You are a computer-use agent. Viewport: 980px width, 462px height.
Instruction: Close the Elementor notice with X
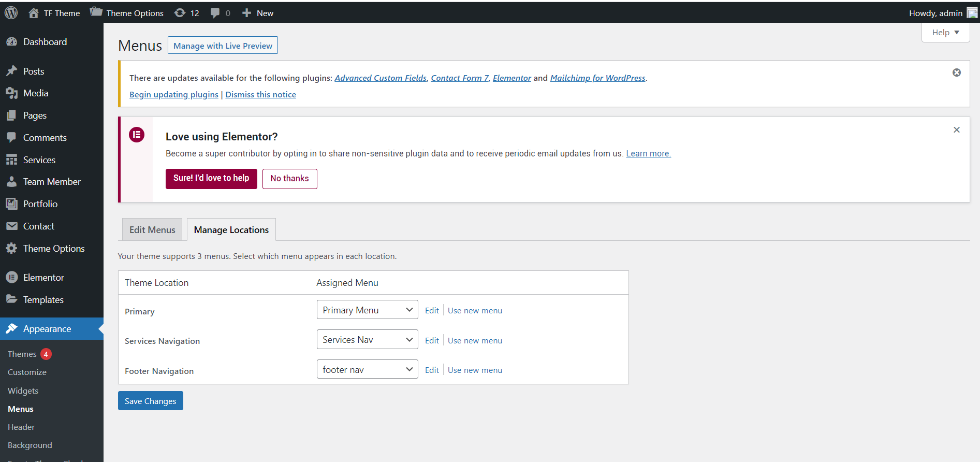coord(956,130)
